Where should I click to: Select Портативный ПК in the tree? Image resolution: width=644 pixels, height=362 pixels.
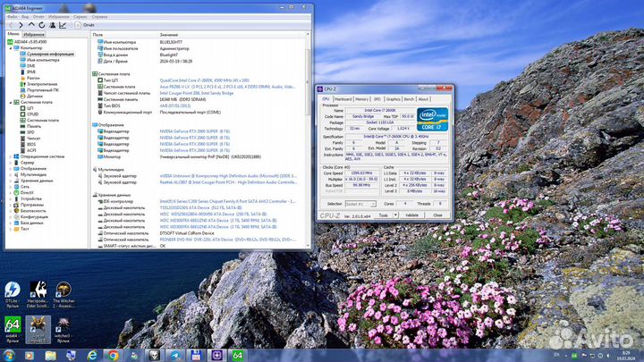42,90
